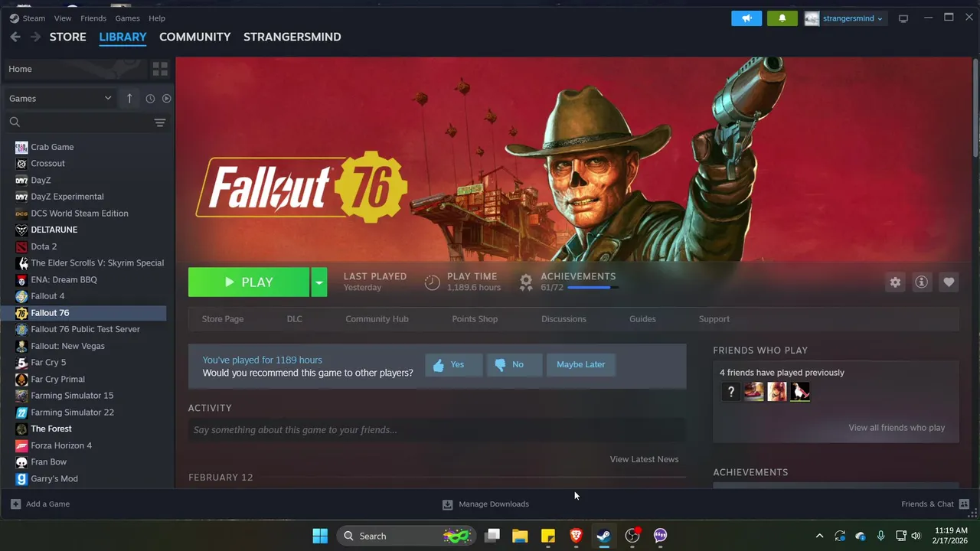Open Friends & Chat icon

click(x=964, y=504)
